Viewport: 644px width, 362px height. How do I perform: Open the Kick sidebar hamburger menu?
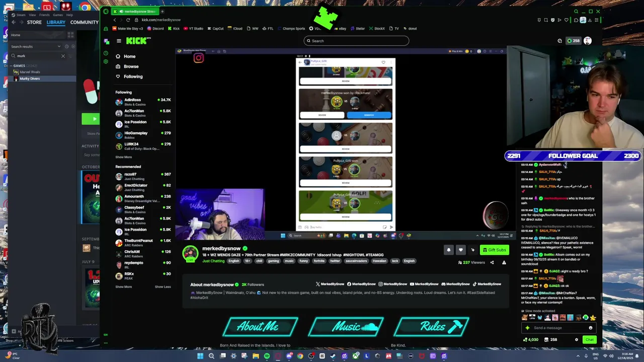click(119, 41)
